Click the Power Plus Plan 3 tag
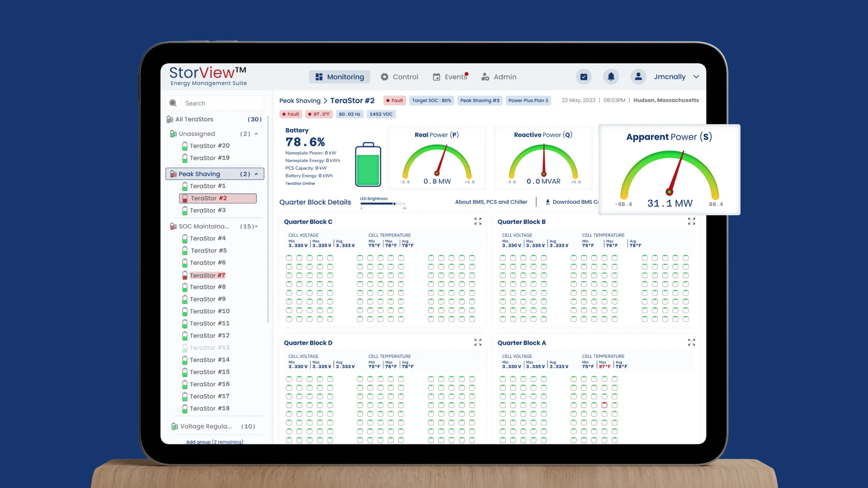This screenshot has height=488, width=868. 528,101
